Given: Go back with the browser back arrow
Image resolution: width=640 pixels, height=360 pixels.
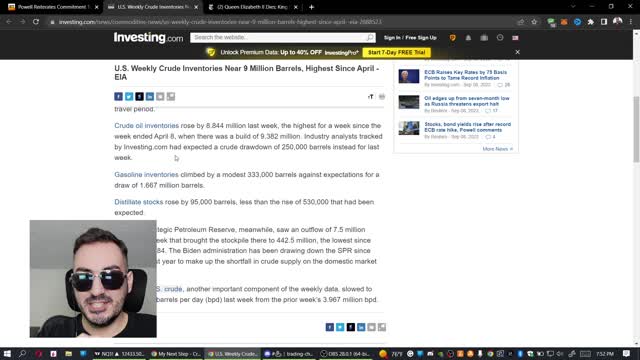Looking at the screenshot, I should pos(9,22).
